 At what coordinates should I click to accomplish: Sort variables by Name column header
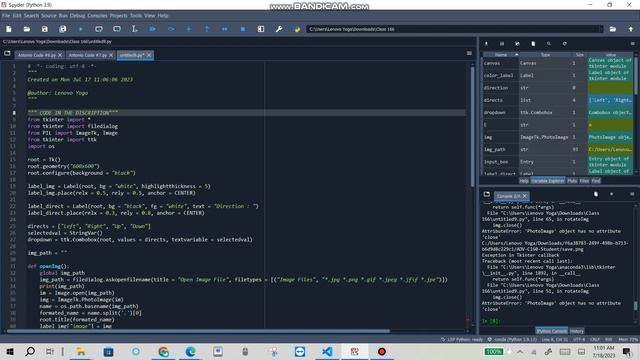click(x=501, y=55)
